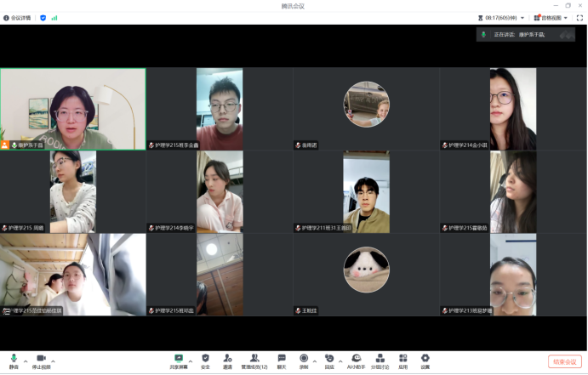
Task: Open the Security (安全) shield icon
Action: 205,361
